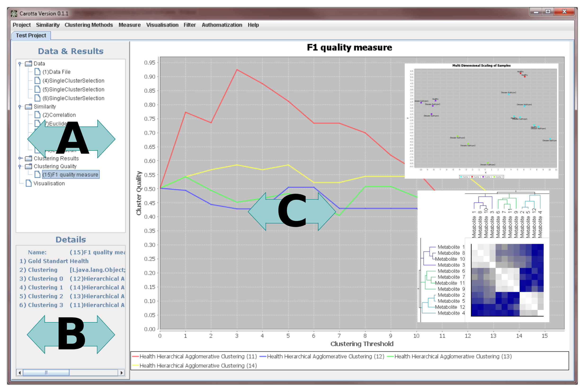The image size is (585, 392).
Task: Click the Visualisation document icon
Action: pos(29,184)
